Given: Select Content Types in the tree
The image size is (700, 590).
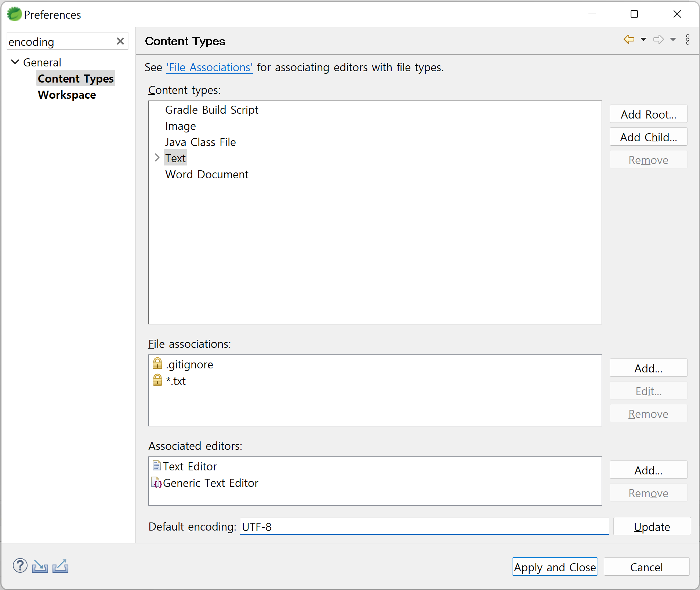Looking at the screenshot, I should point(76,79).
